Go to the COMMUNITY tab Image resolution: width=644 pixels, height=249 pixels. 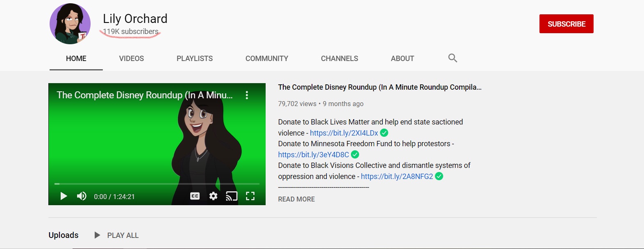click(267, 59)
